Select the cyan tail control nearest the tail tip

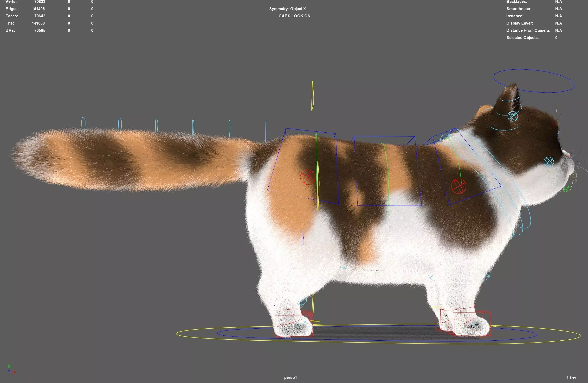click(84, 124)
